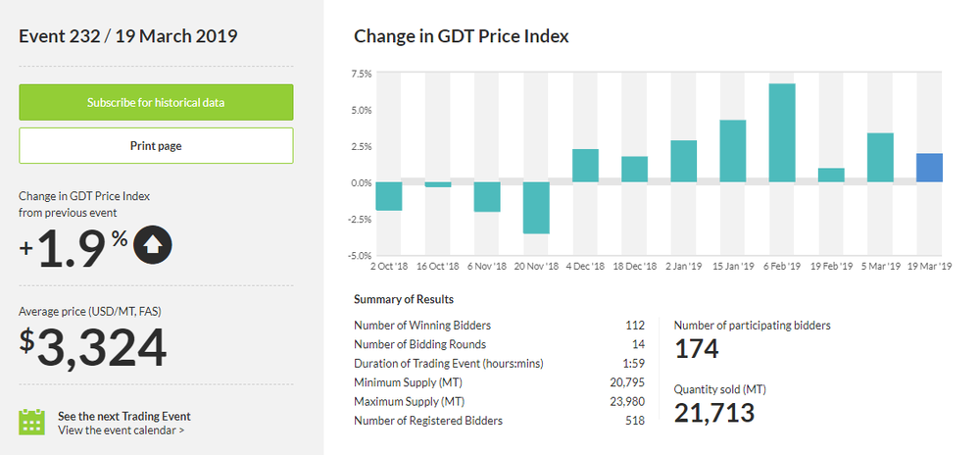Select the 2 Oct '18 negative bar
Screen dimensions: 980x455
pyautogui.click(x=389, y=196)
